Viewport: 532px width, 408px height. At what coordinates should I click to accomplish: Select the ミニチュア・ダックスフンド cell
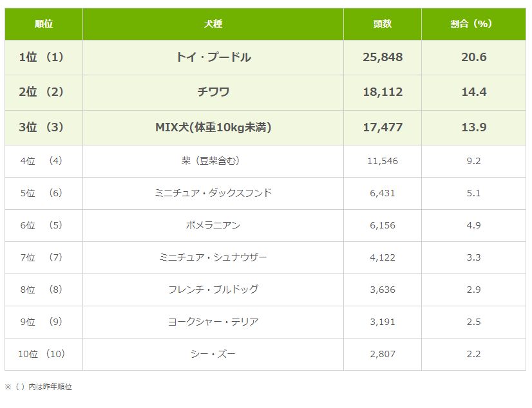pyautogui.click(x=213, y=193)
